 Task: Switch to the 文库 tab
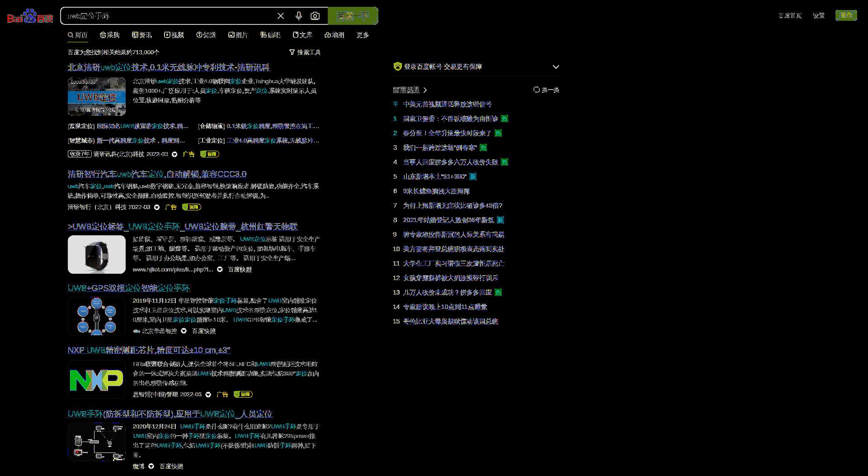click(x=302, y=35)
